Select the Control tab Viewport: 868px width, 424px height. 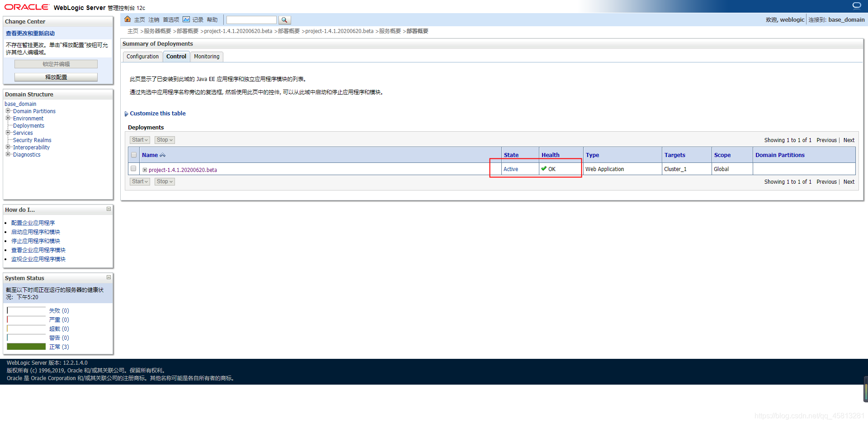click(176, 57)
